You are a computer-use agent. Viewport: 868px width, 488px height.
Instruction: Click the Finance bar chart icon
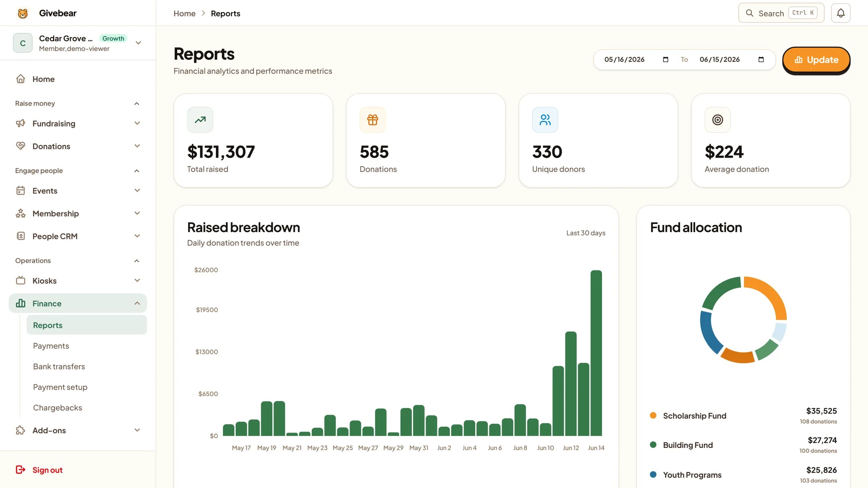point(21,303)
